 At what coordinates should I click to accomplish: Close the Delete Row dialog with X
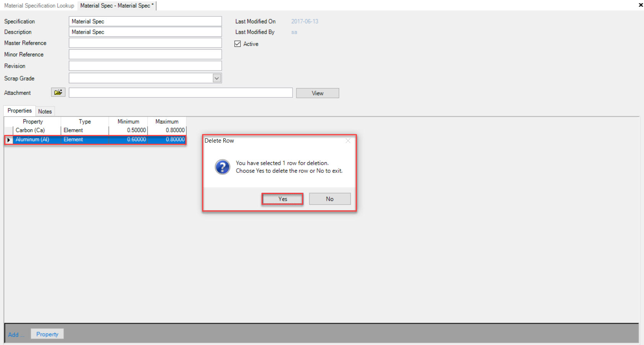(x=348, y=141)
